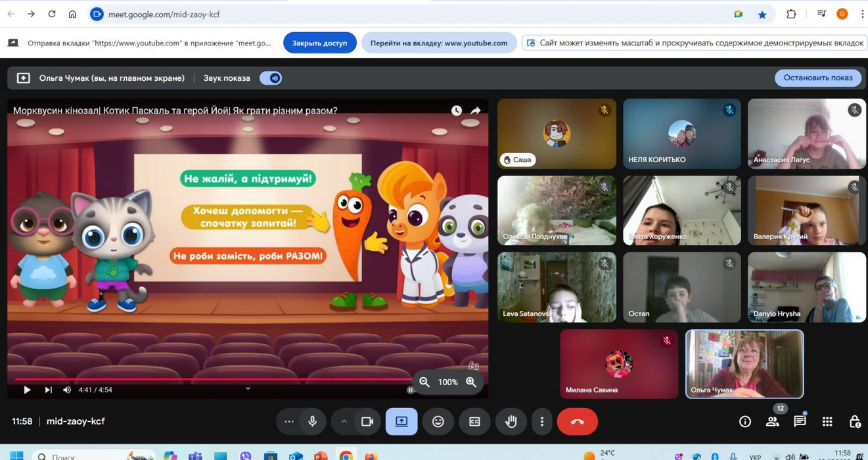
Task: Click the meeting code "mid-zaoy-kcf"
Action: coord(76,421)
